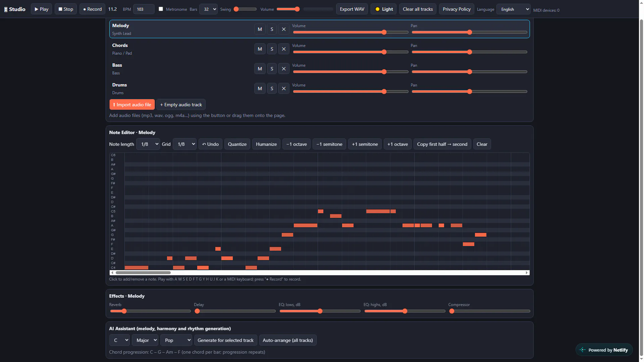Undo last note edit
This screenshot has height=362, width=644.
tap(210, 144)
